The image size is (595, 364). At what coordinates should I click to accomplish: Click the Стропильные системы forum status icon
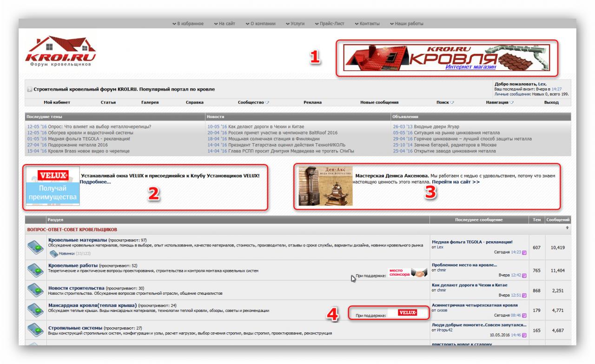36,330
